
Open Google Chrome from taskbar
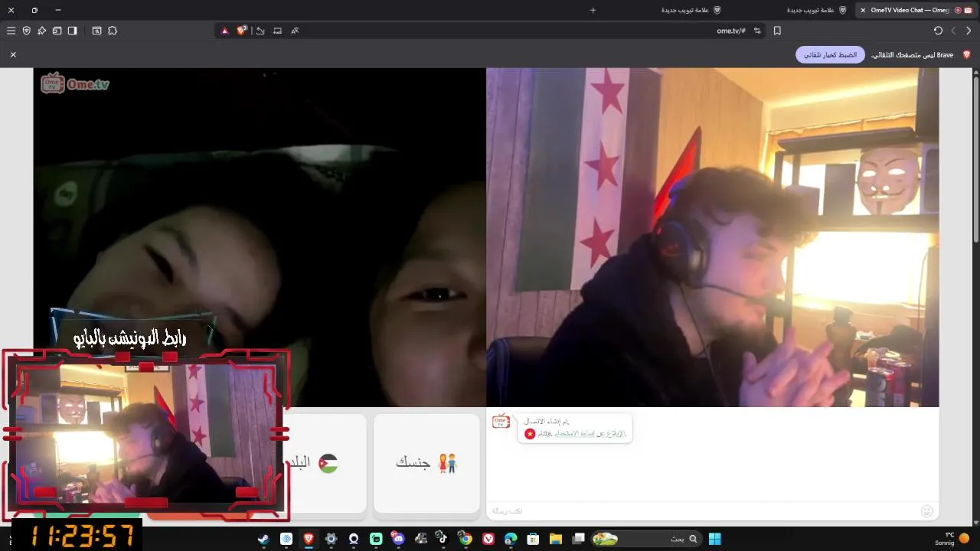[465, 539]
